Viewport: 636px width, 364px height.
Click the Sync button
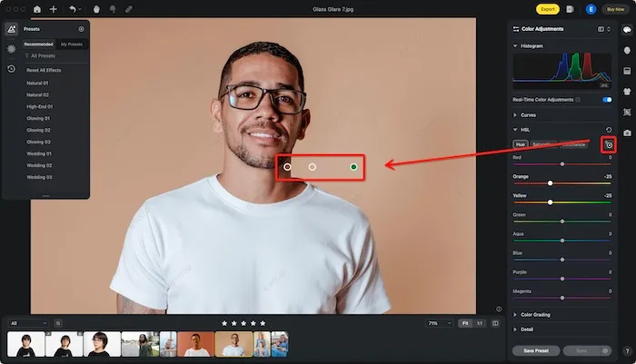click(x=581, y=350)
